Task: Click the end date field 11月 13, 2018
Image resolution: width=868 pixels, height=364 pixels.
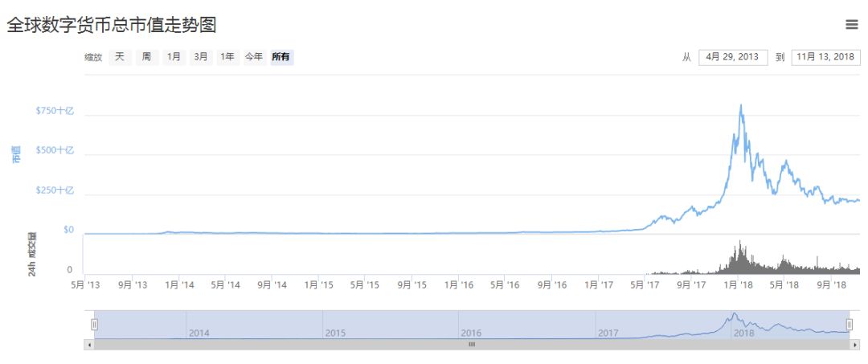Action: (826, 57)
